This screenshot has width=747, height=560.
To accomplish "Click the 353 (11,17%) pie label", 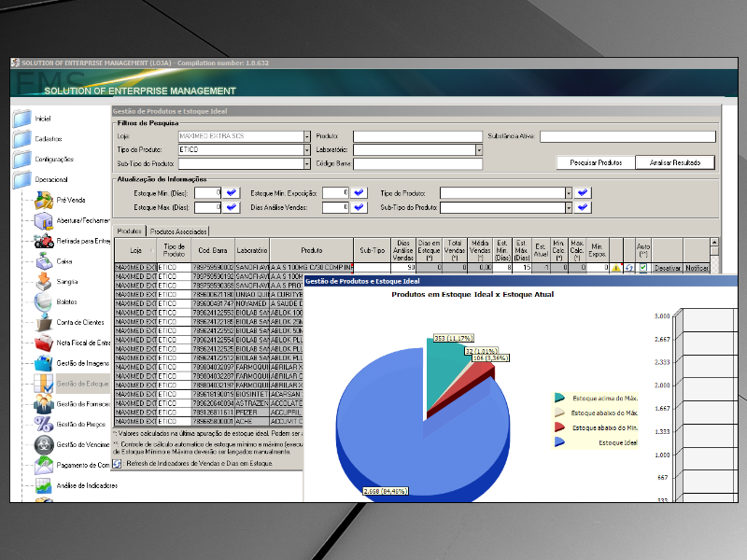I will pos(454,338).
